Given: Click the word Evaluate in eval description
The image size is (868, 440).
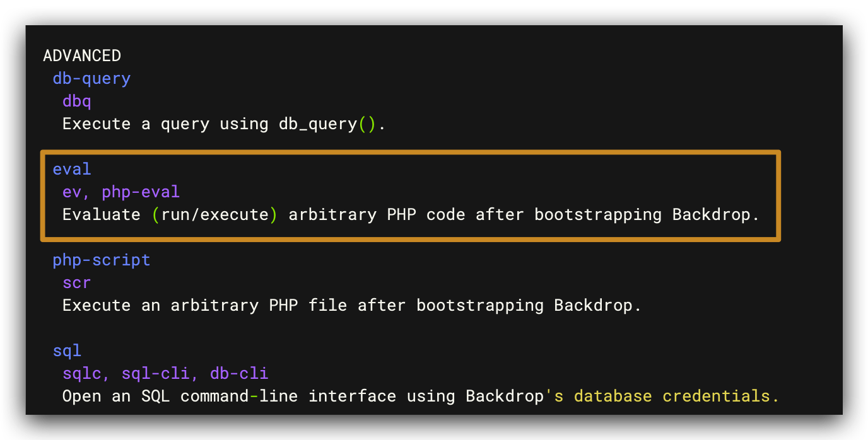Looking at the screenshot, I should pyautogui.click(x=101, y=215).
